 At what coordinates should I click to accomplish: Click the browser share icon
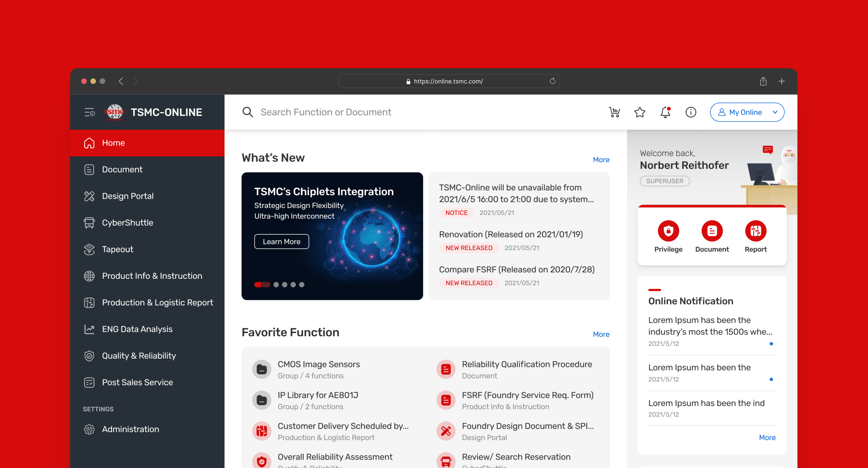point(763,81)
